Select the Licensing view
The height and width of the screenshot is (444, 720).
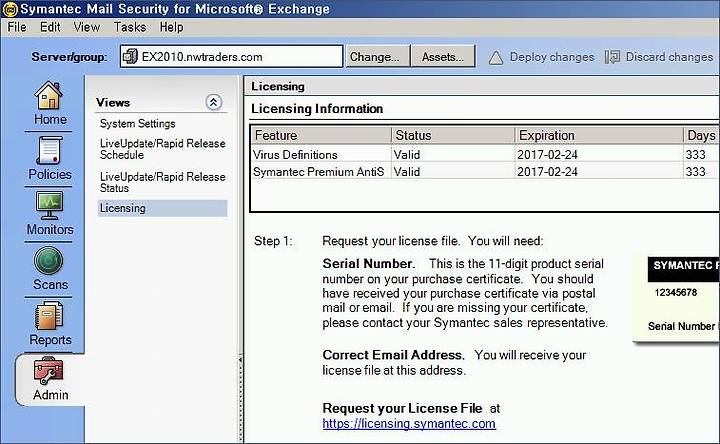click(163, 208)
